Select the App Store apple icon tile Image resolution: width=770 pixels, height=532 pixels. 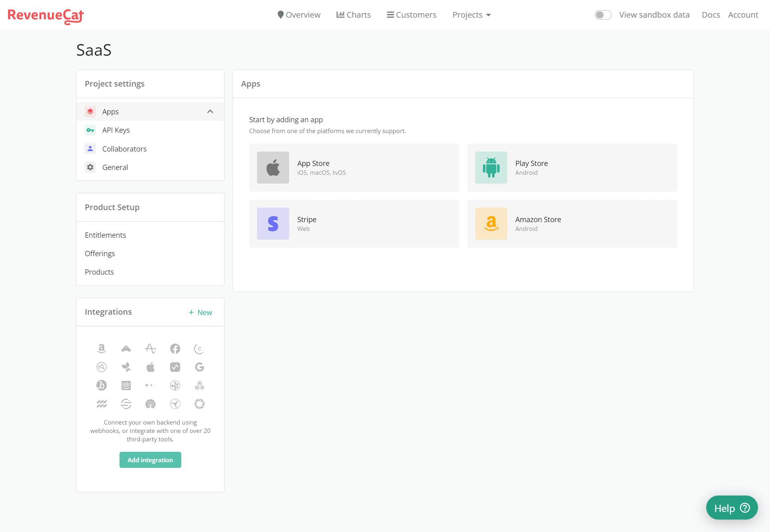point(273,168)
